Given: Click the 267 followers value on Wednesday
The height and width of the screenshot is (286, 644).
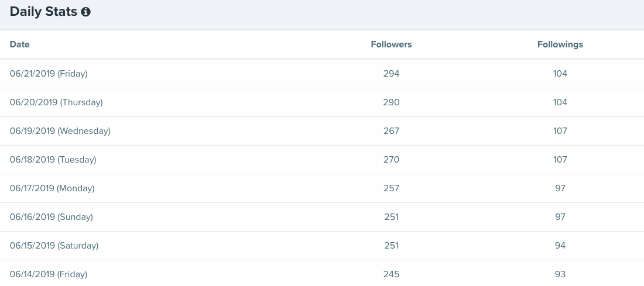Looking at the screenshot, I should [x=391, y=131].
